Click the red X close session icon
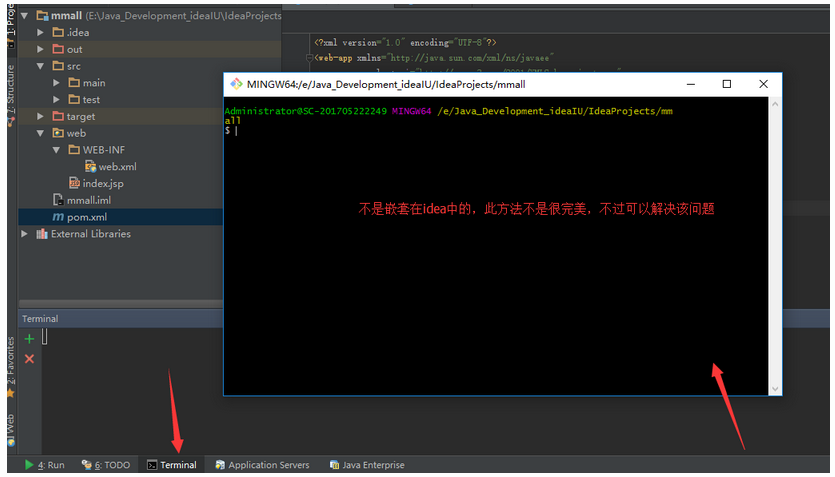The image size is (835, 477). (29, 358)
